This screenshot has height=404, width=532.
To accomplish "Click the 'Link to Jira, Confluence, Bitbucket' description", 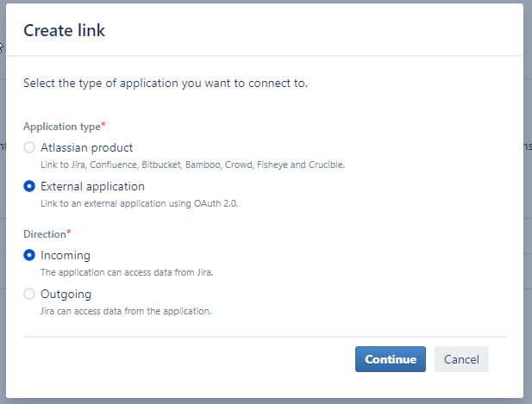I will tap(192, 165).
